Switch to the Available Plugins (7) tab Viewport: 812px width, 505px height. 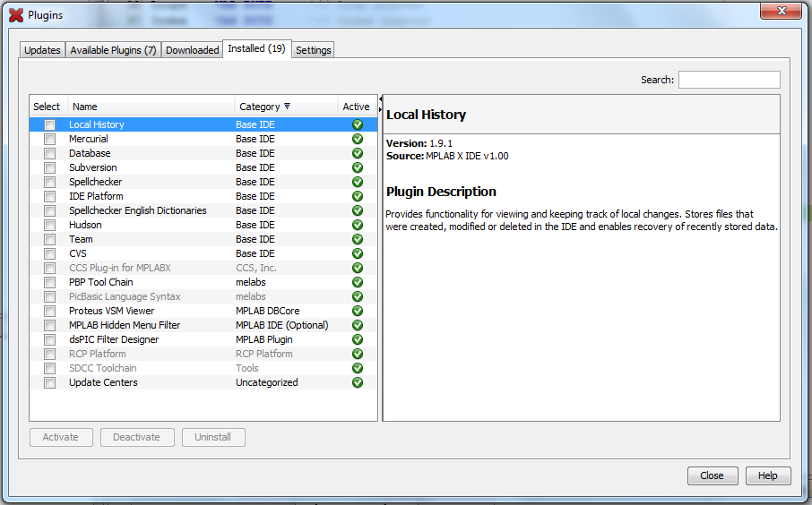[113, 50]
